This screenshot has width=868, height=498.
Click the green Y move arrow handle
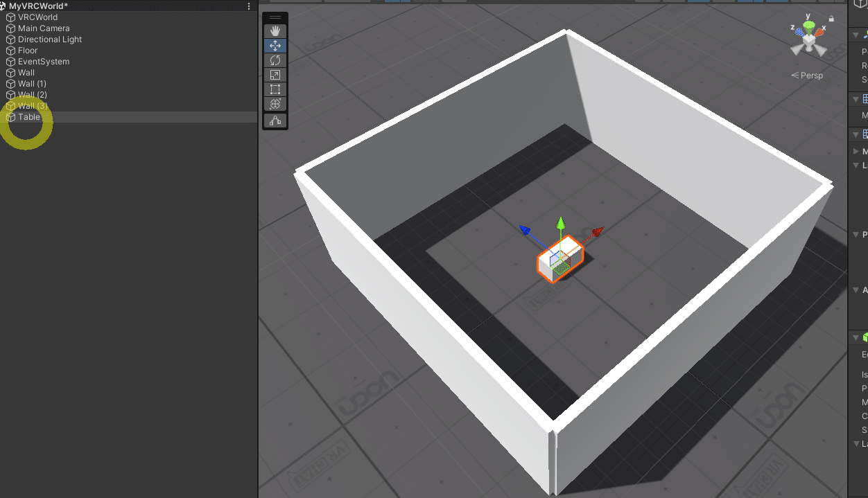click(561, 223)
